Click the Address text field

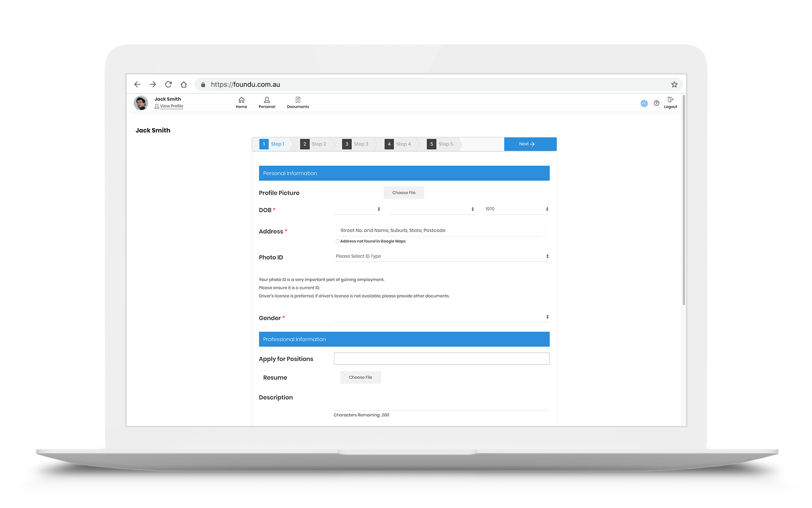pos(440,230)
